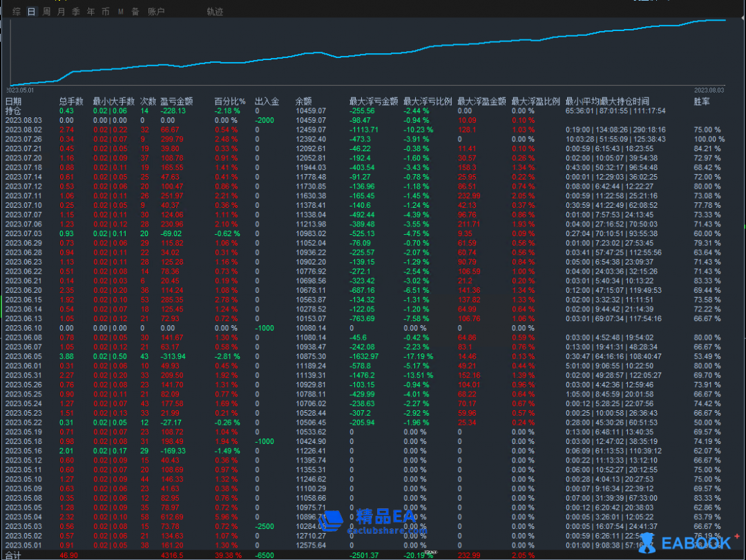This screenshot has height=560, width=746.
Task: Click the 轨迹 (track) button
Action: coord(215,12)
